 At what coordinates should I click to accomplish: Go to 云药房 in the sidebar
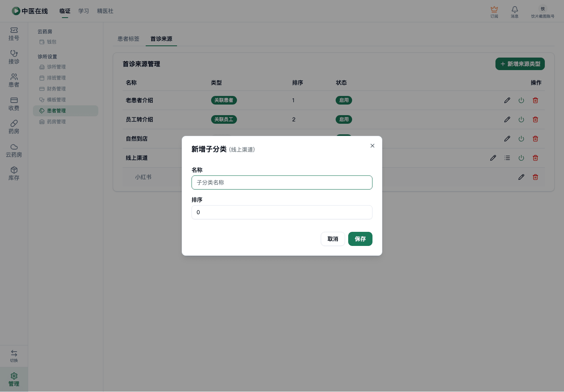point(14,151)
